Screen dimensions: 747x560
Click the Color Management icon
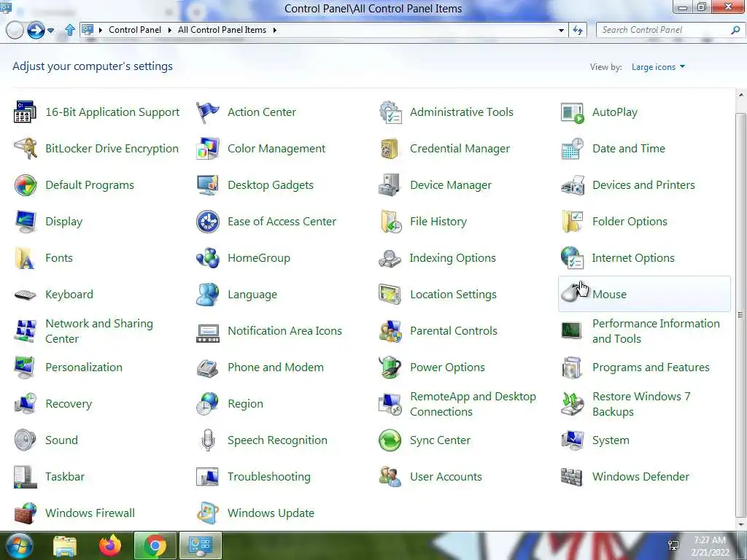pyautogui.click(x=208, y=149)
